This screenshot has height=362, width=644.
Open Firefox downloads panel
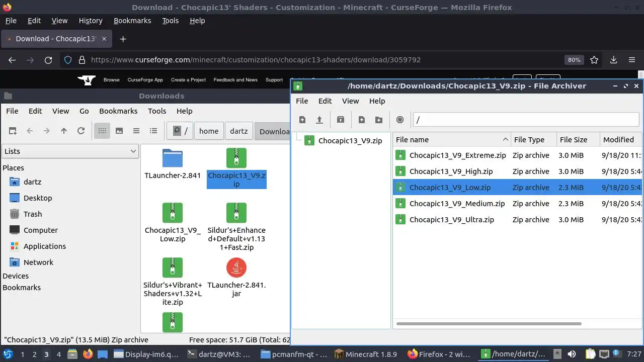click(613, 60)
